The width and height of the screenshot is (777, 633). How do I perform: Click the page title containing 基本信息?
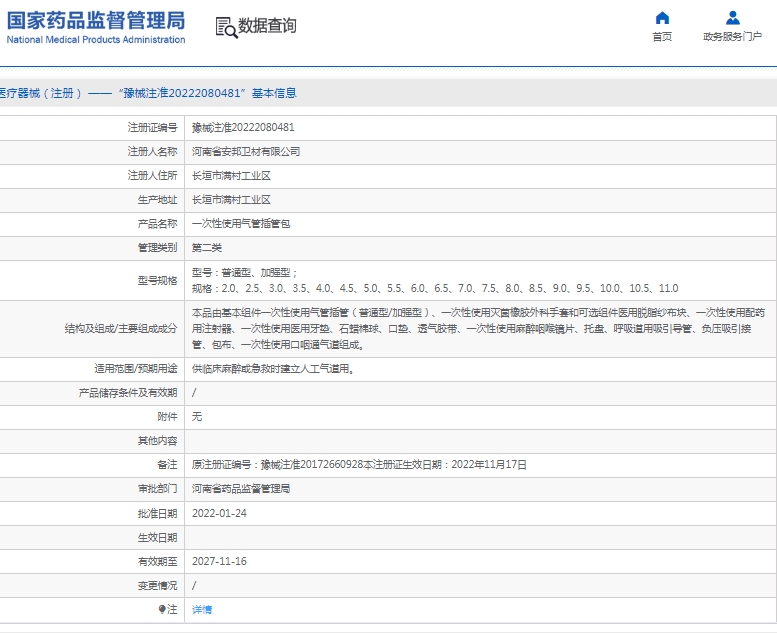[148, 93]
